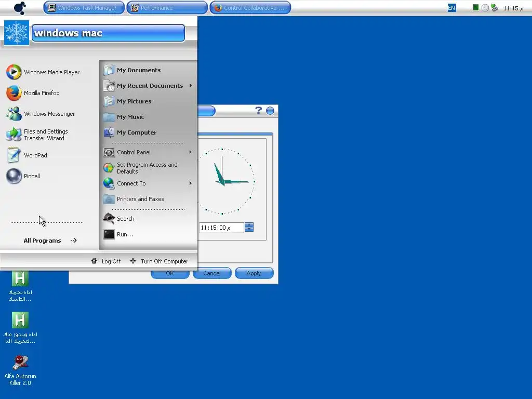This screenshot has height=399, width=532.
Task: Expand Connect To submenu
Action: 191,183
